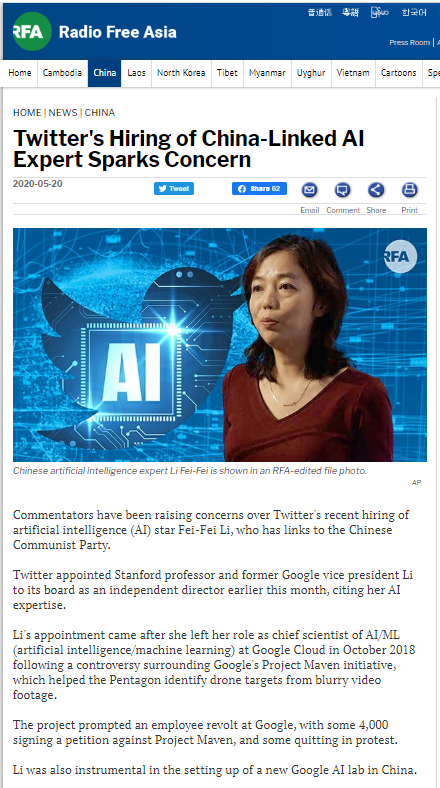Open the North Korea navigation tab
440x788 pixels.
click(x=181, y=73)
